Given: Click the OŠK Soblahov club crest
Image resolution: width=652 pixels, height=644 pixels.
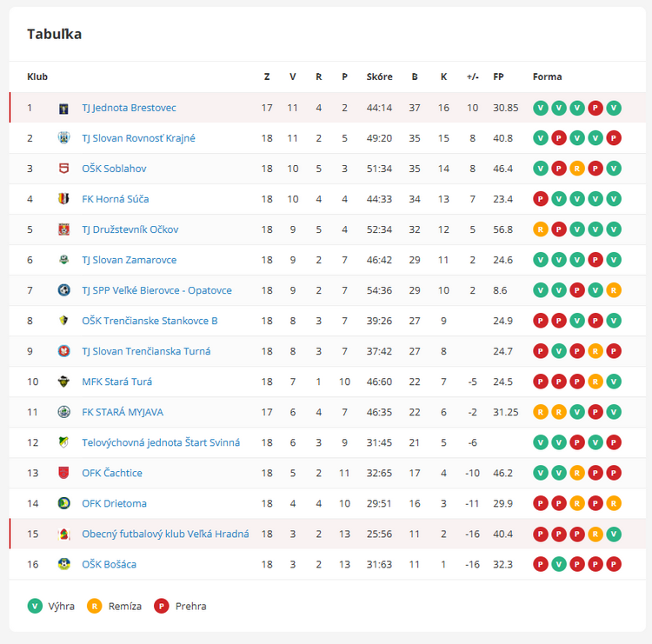Looking at the screenshot, I should pos(63,169).
